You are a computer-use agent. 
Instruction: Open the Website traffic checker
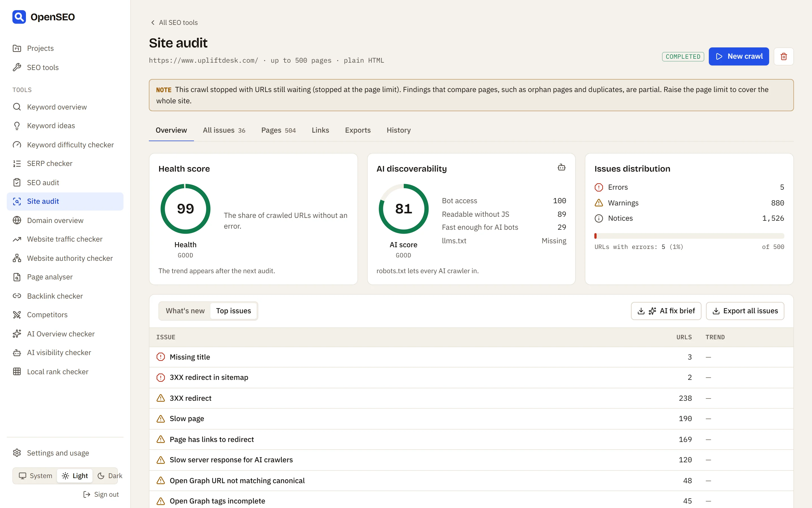tap(65, 239)
